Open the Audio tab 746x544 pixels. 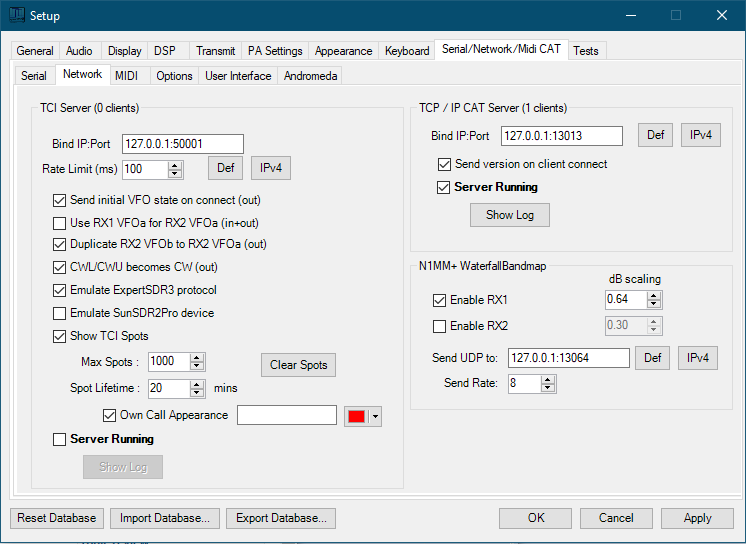[79, 51]
